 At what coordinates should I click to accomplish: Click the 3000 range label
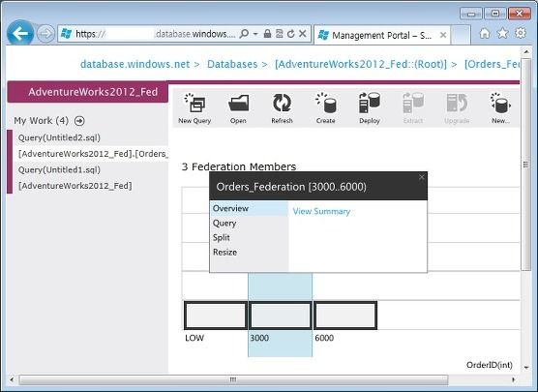259,338
